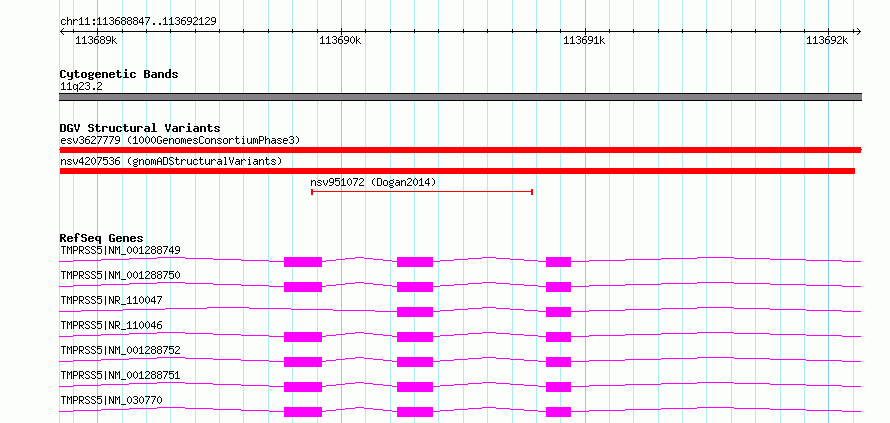Click the right arrow of the ruler
The height and width of the screenshot is (423, 890).
click(x=858, y=31)
